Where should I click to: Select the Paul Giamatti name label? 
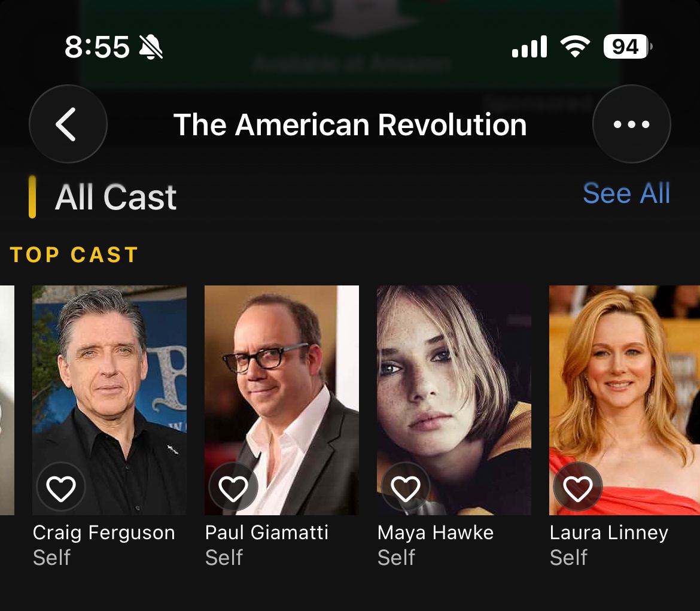pos(266,533)
